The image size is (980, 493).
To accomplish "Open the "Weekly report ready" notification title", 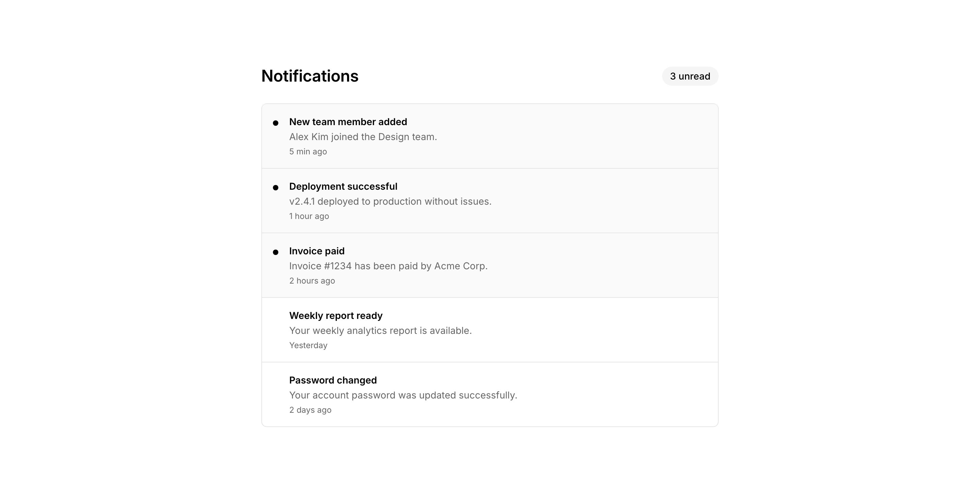I will 336,316.
